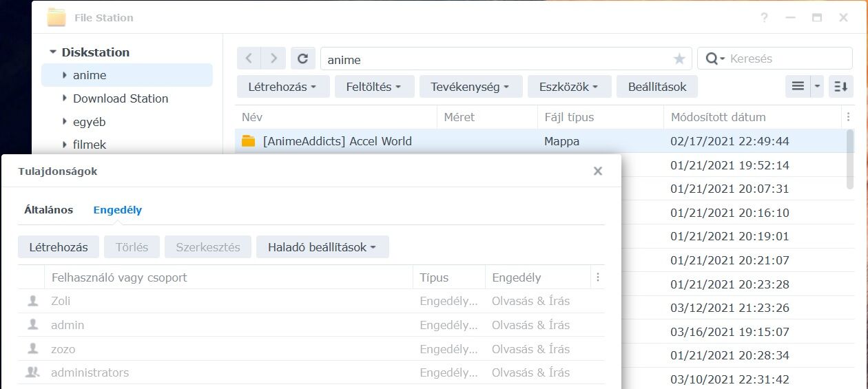
Task: Go back with the left arrow navigation button
Action: (x=249, y=59)
